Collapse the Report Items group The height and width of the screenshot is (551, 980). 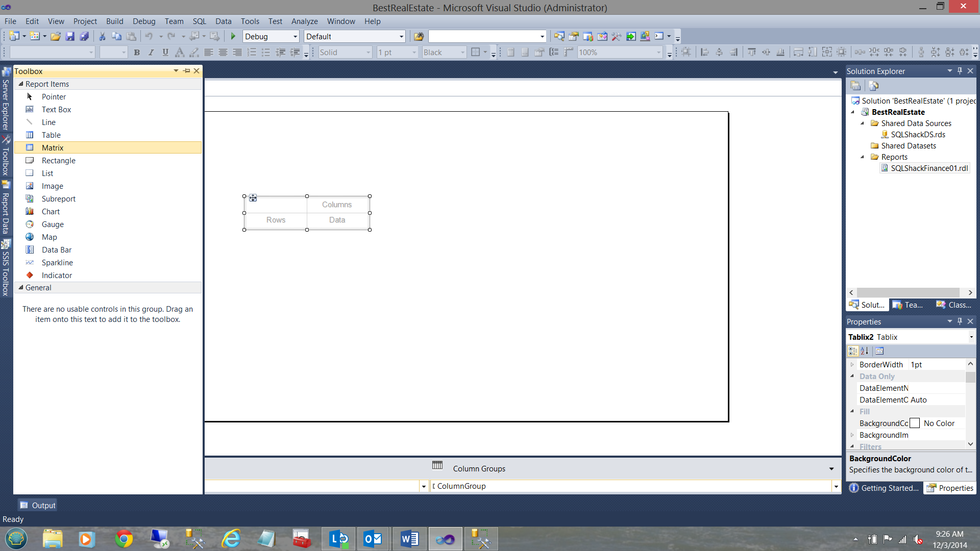pyautogui.click(x=21, y=84)
